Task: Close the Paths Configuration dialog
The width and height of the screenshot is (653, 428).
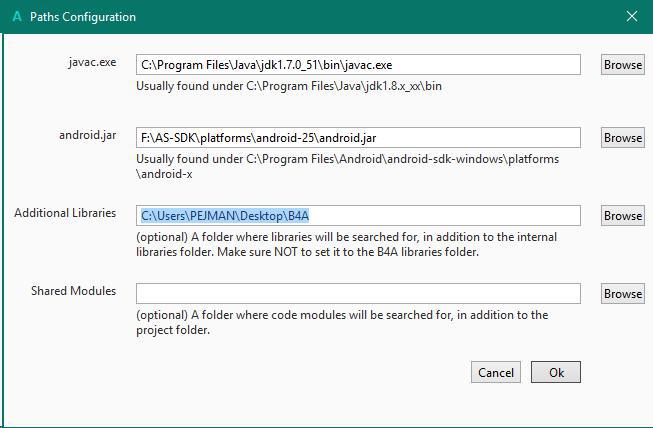Action: tap(631, 17)
